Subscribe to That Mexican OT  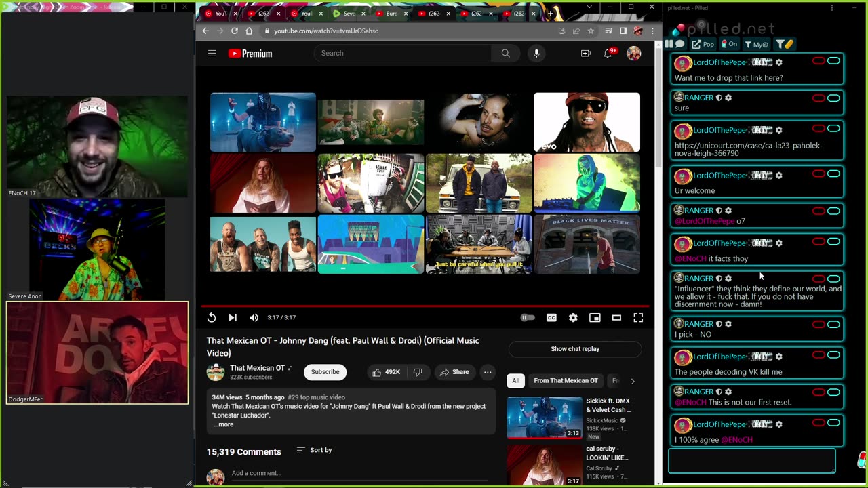pos(325,371)
